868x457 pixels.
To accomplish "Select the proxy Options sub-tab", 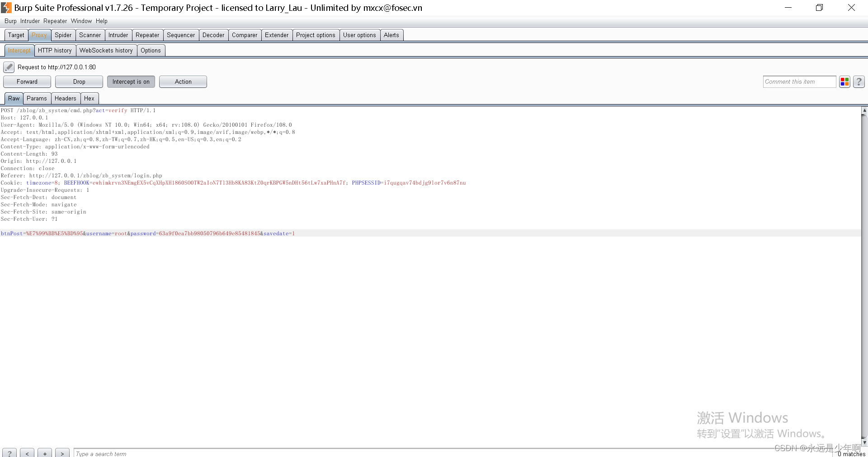I will [151, 51].
